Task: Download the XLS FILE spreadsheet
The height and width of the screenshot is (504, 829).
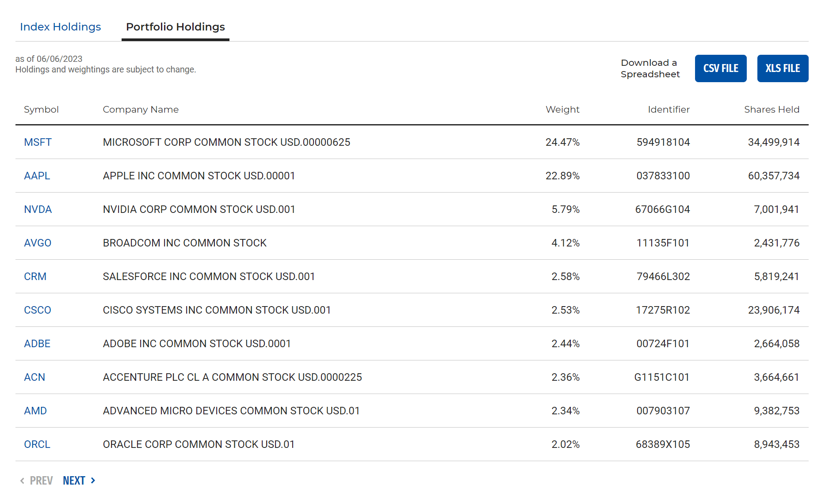Action: point(782,68)
